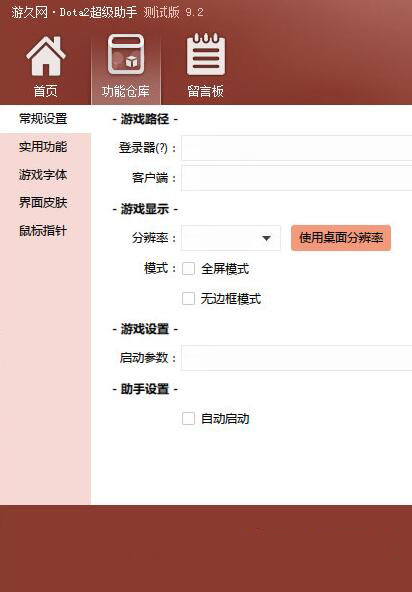The width and height of the screenshot is (412, 592).
Task: Click the 游久网 Dota2超级助手 title text
Action: pos(74,12)
